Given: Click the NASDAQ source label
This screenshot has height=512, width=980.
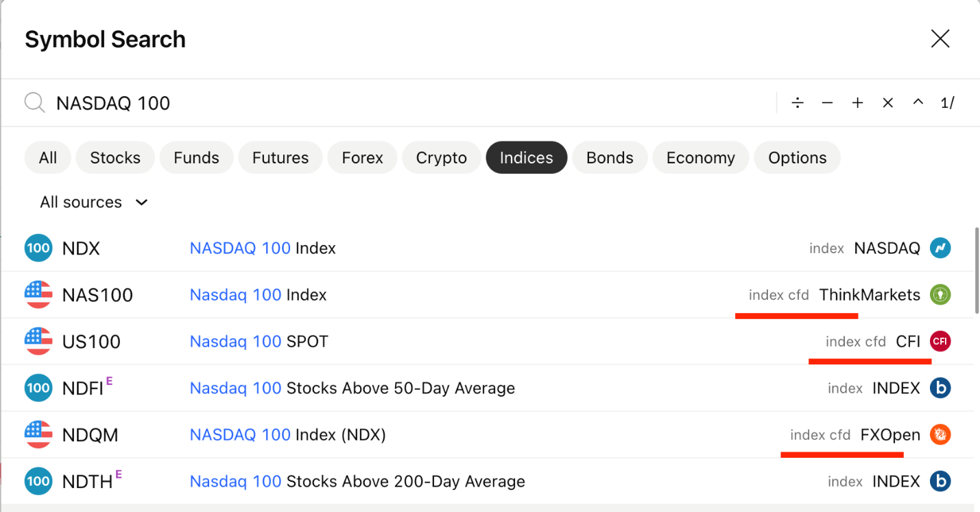Looking at the screenshot, I should coord(887,248).
